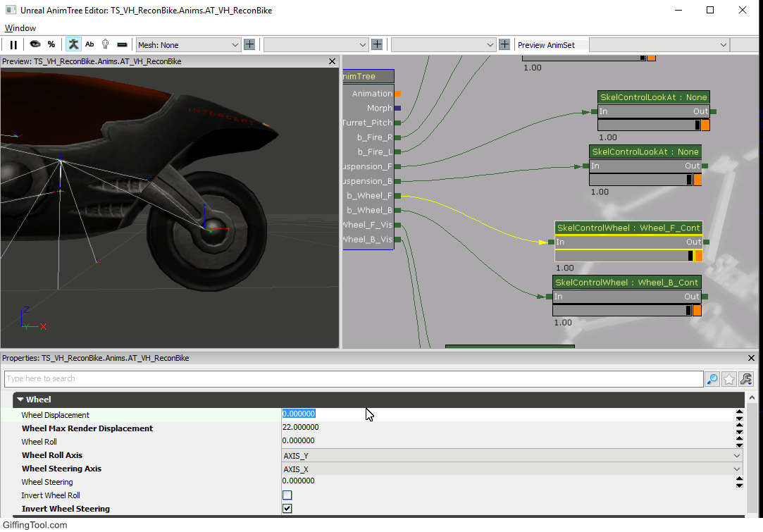The image size is (763, 532).
Task: Click the star favorites icon in Properties
Action: (x=729, y=378)
